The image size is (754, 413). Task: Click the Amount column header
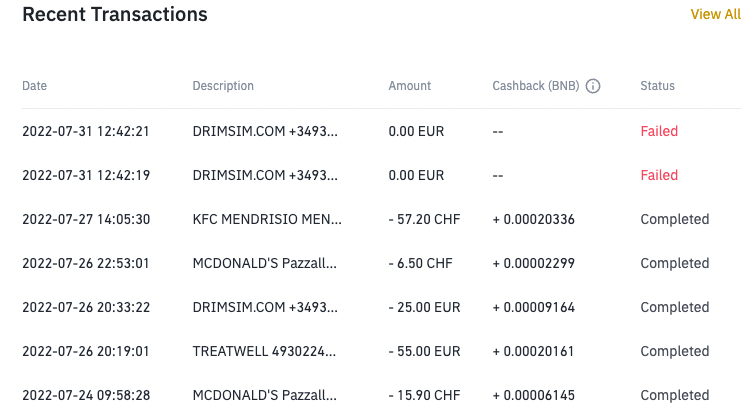coord(410,86)
